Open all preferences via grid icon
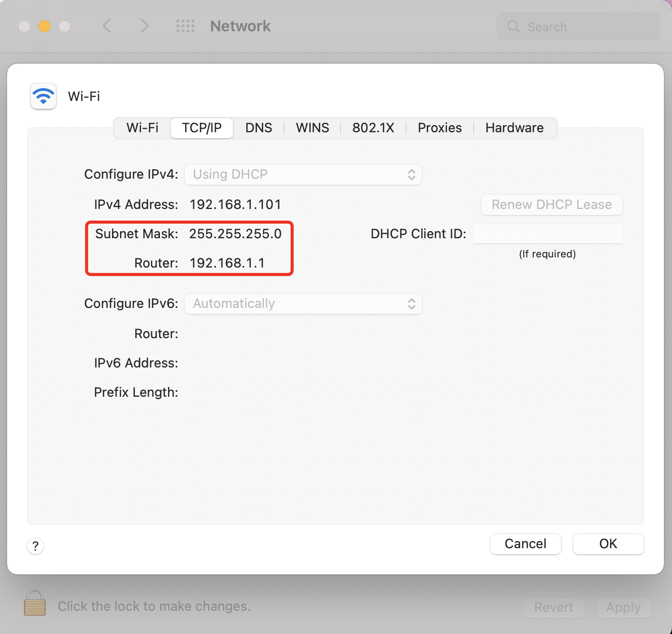Viewport: 672px width, 634px height. coord(186,26)
